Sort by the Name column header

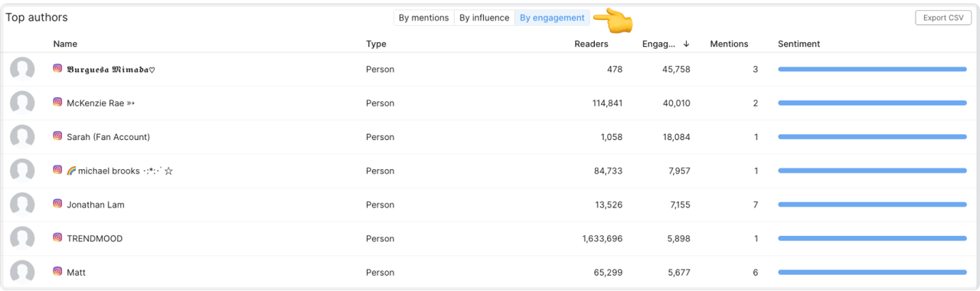click(65, 44)
